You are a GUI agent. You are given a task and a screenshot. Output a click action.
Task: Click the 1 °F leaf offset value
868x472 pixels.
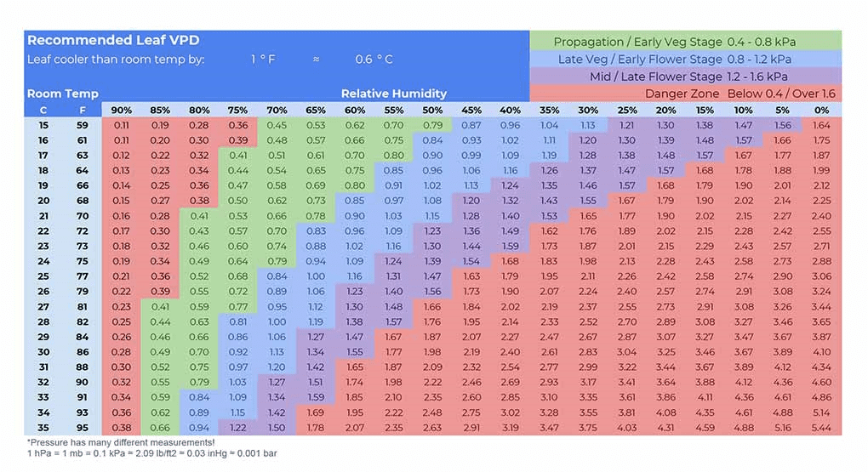tap(263, 60)
